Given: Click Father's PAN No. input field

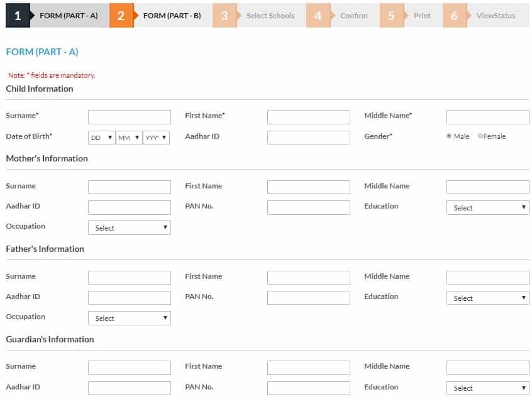Looking at the screenshot, I should pos(308,298).
